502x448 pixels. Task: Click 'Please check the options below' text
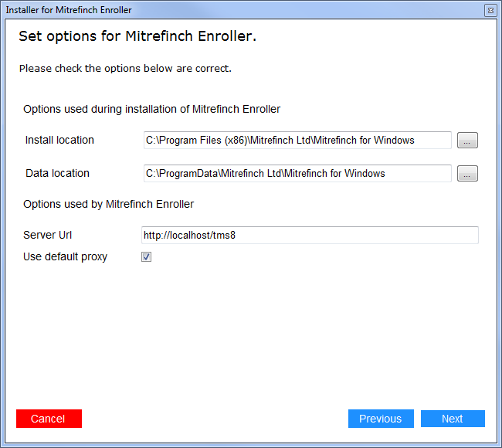(125, 69)
